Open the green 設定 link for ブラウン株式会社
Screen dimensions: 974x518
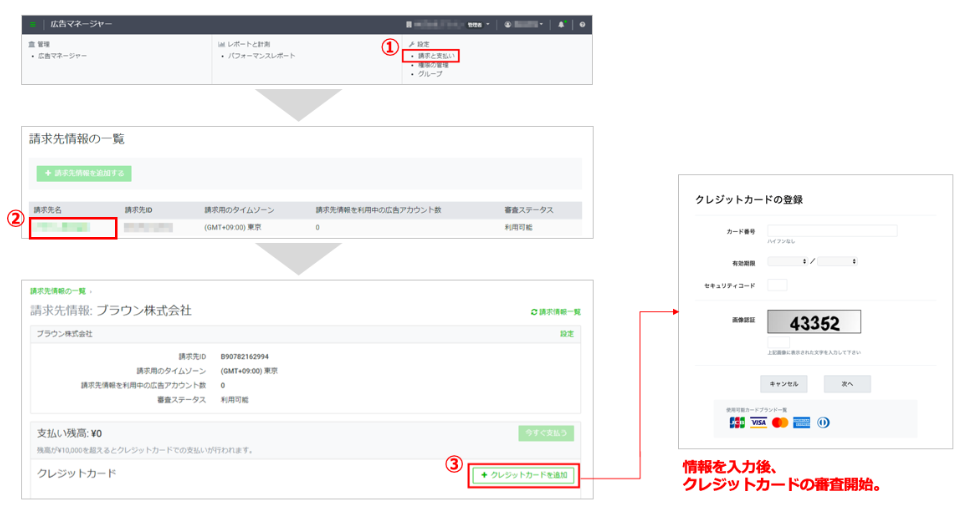567,334
